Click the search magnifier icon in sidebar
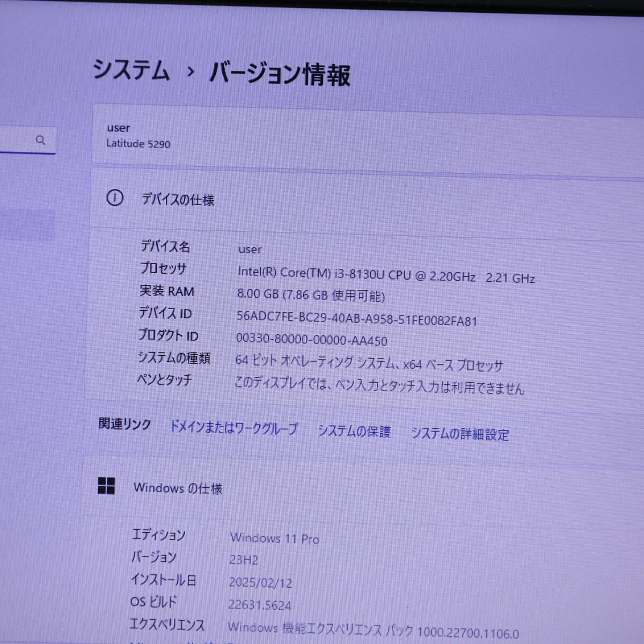The width and height of the screenshot is (644, 644). (x=40, y=140)
